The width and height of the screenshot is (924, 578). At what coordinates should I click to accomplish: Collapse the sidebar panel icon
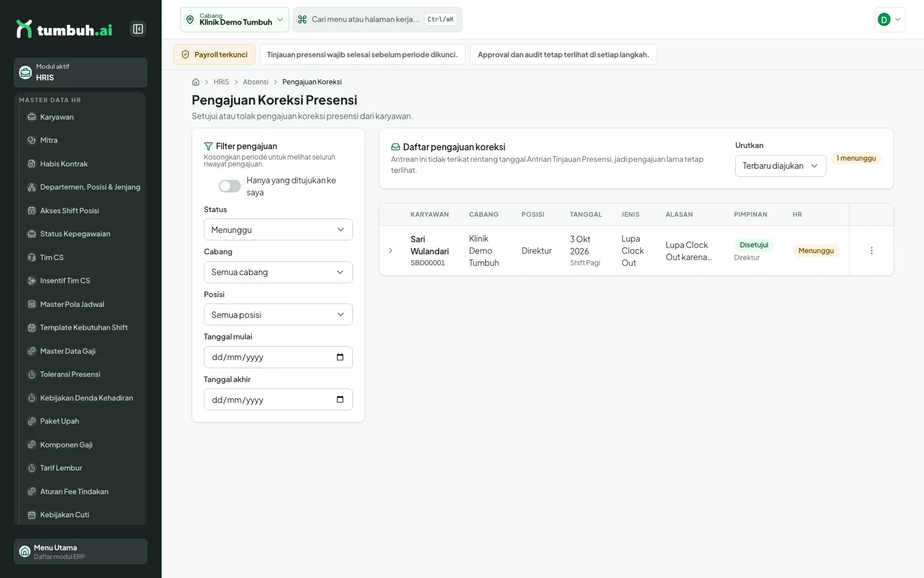pyautogui.click(x=138, y=29)
